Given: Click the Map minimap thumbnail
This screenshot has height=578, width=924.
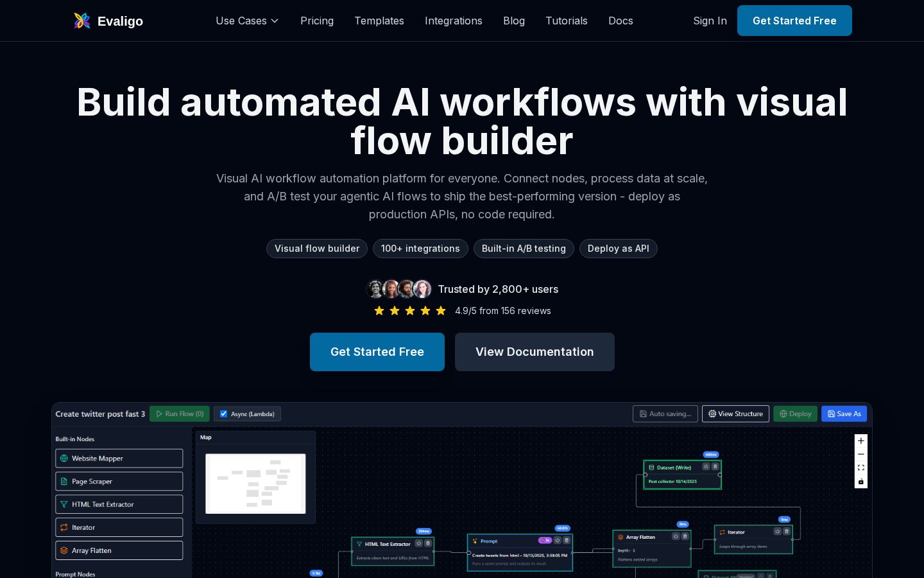Looking at the screenshot, I should coord(255,484).
